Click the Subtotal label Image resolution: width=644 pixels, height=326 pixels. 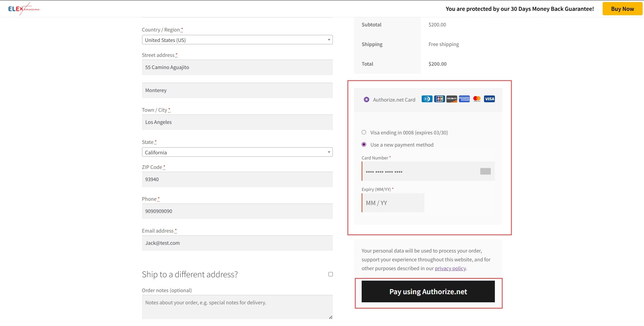pos(371,25)
